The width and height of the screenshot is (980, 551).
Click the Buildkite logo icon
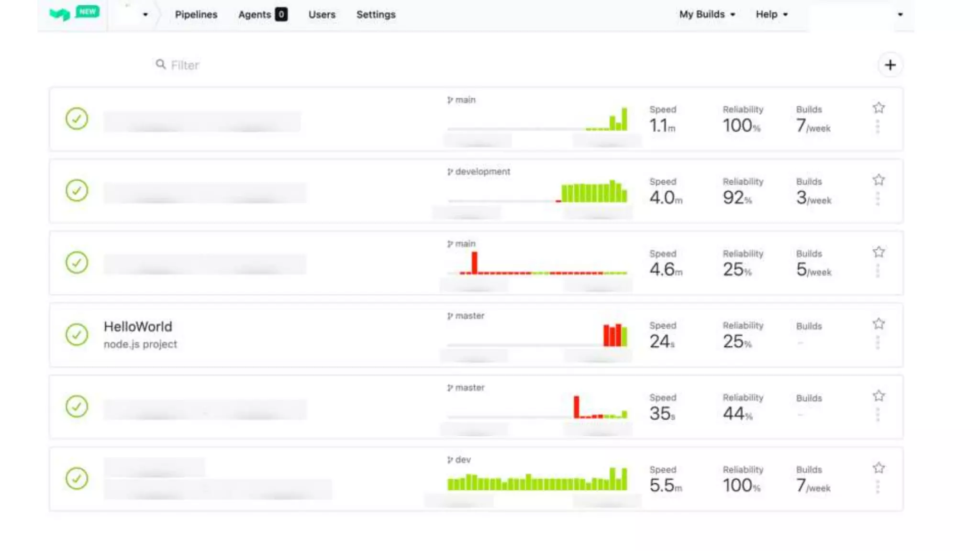click(x=59, y=14)
